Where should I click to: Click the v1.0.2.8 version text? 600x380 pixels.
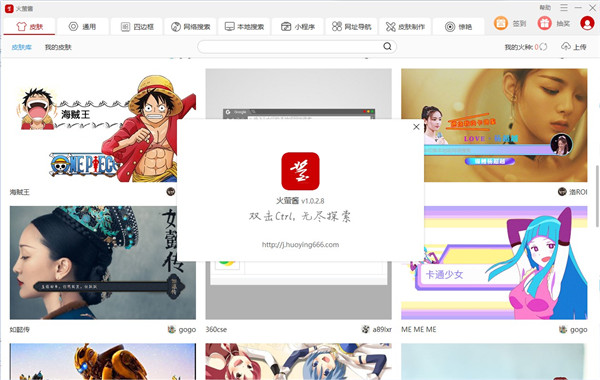(x=313, y=201)
